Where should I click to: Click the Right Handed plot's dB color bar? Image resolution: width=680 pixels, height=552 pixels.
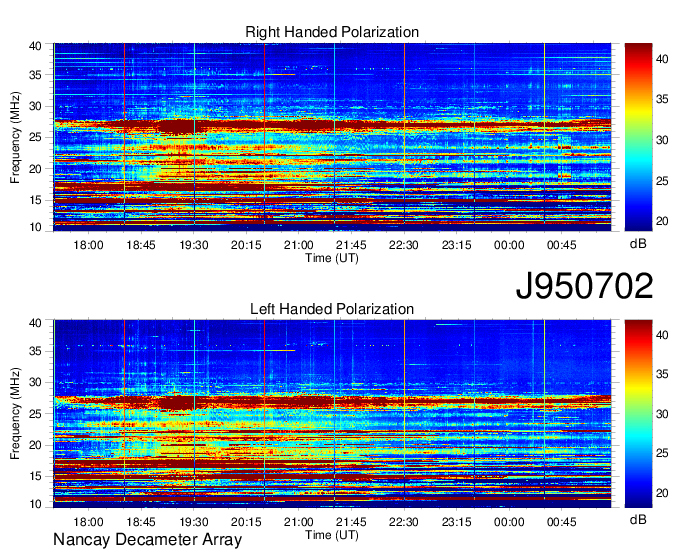click(x=638, y=137)
